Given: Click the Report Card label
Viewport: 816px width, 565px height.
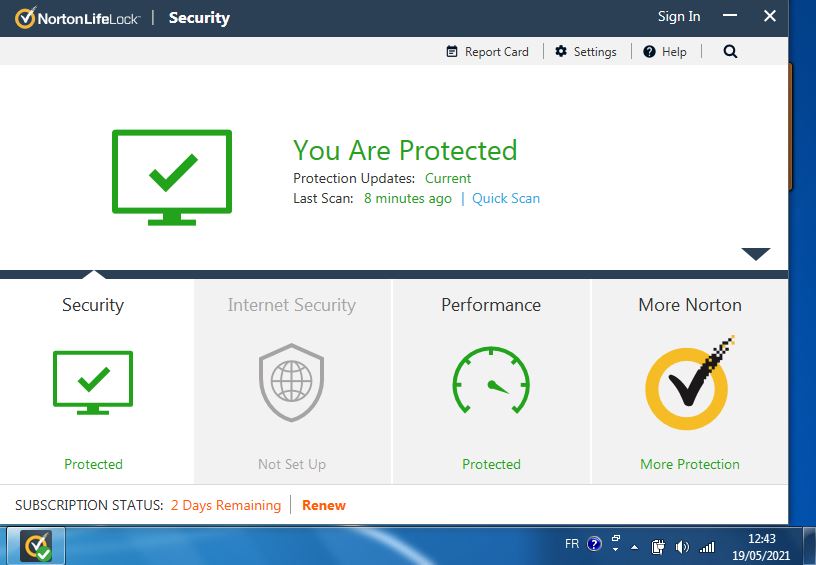Looking at the screenshot, I should [x=496, y=52].
